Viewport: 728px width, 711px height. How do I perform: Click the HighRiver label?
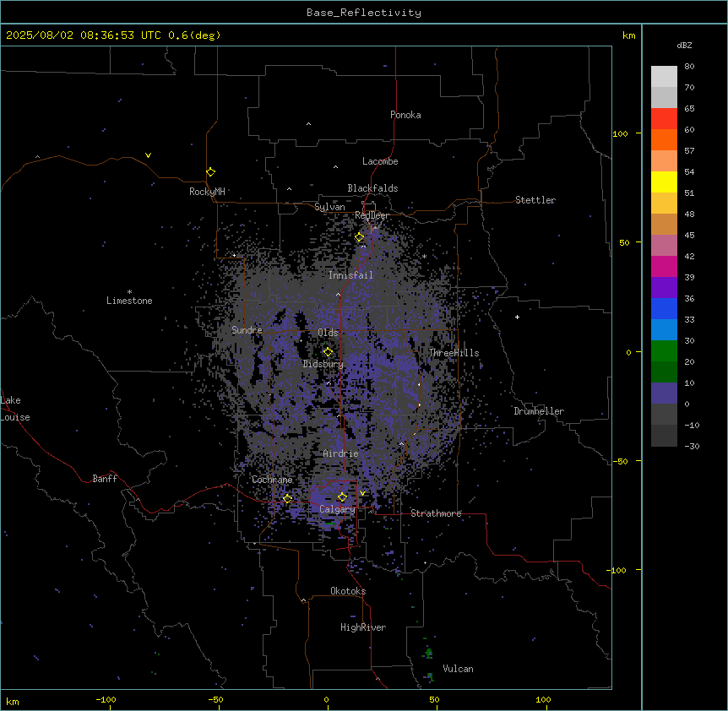pos(363,627)
